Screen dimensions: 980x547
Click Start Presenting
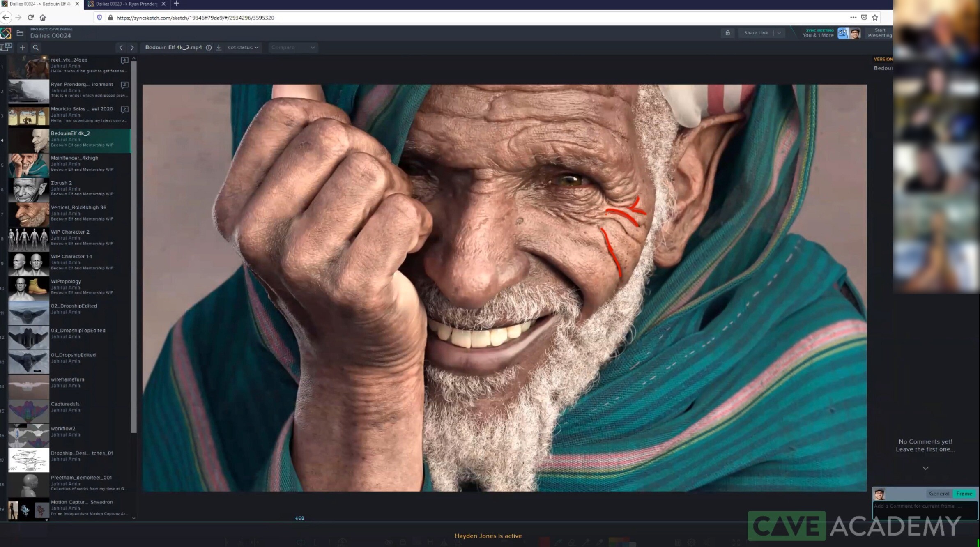pos(880,33)
